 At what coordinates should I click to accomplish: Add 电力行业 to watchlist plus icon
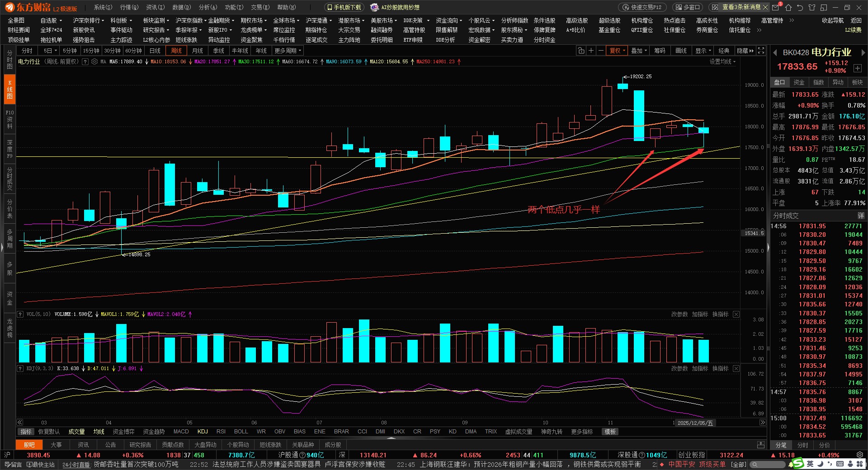[x=857, y=68]
